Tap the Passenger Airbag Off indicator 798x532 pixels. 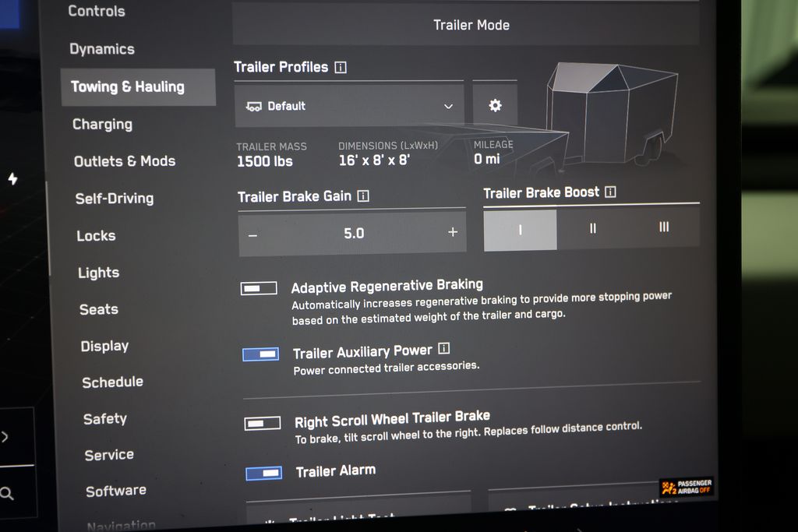[686, 487]
